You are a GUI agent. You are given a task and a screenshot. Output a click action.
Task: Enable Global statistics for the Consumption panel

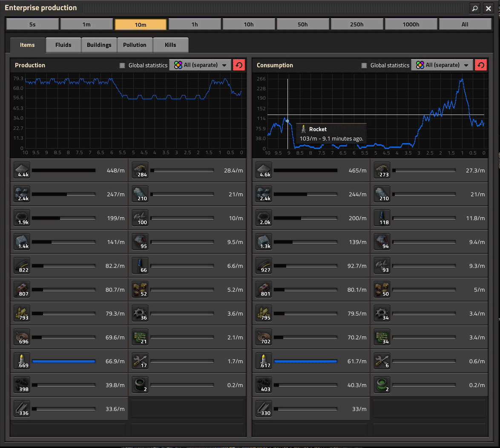tap(364, 65)
